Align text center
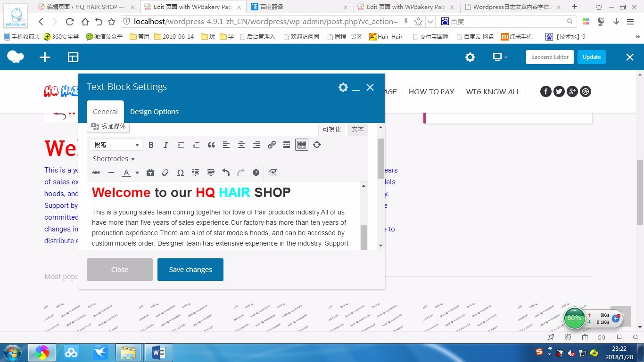 click(x=241, y=145)
